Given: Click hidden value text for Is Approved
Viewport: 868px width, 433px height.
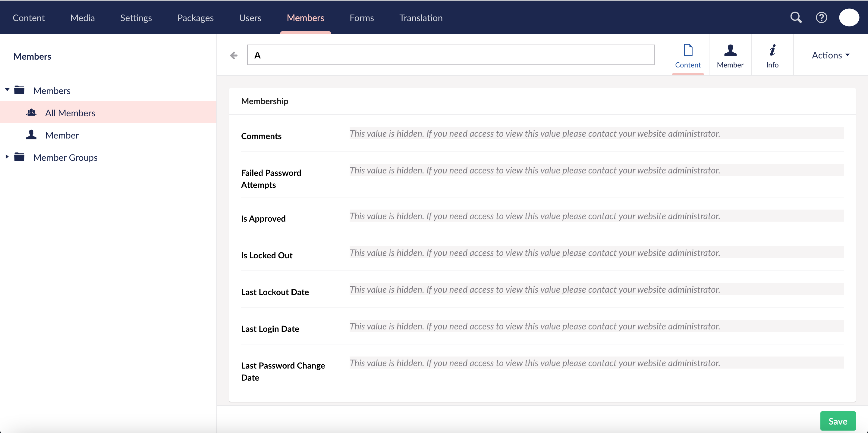Looking at the screenshot, I should (535, 216).
